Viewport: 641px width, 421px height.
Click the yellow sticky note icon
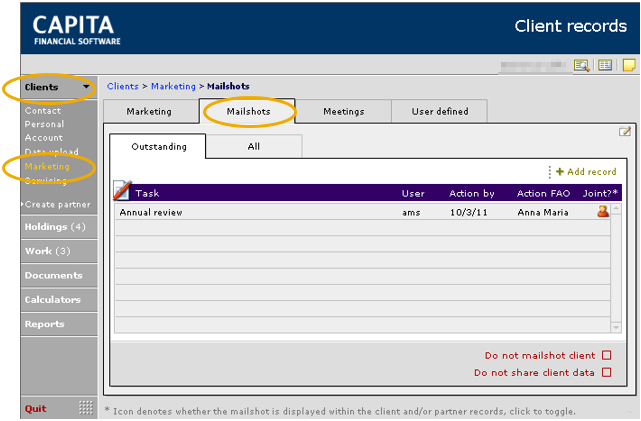click(629, 66)
